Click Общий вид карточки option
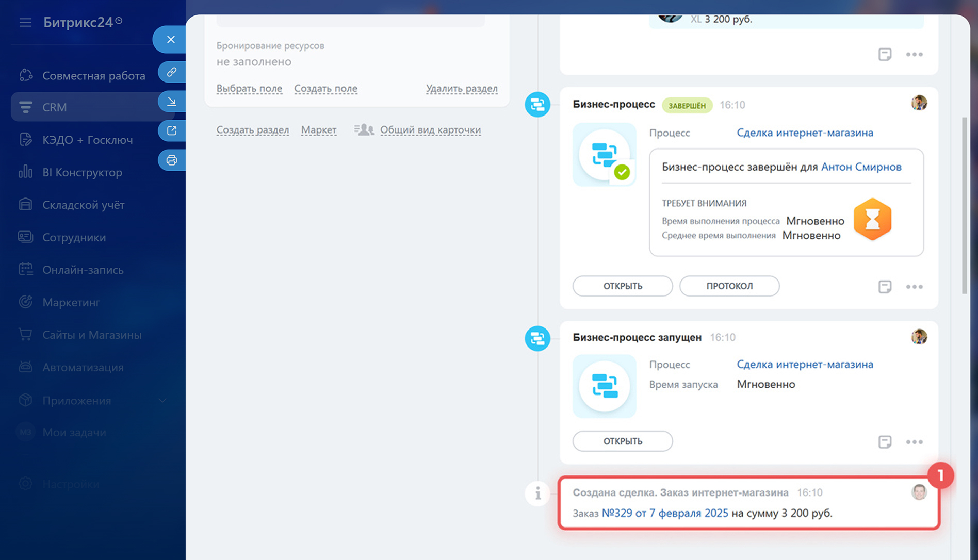The height and width of the screenshot is (560, 978). pos(430,130)
